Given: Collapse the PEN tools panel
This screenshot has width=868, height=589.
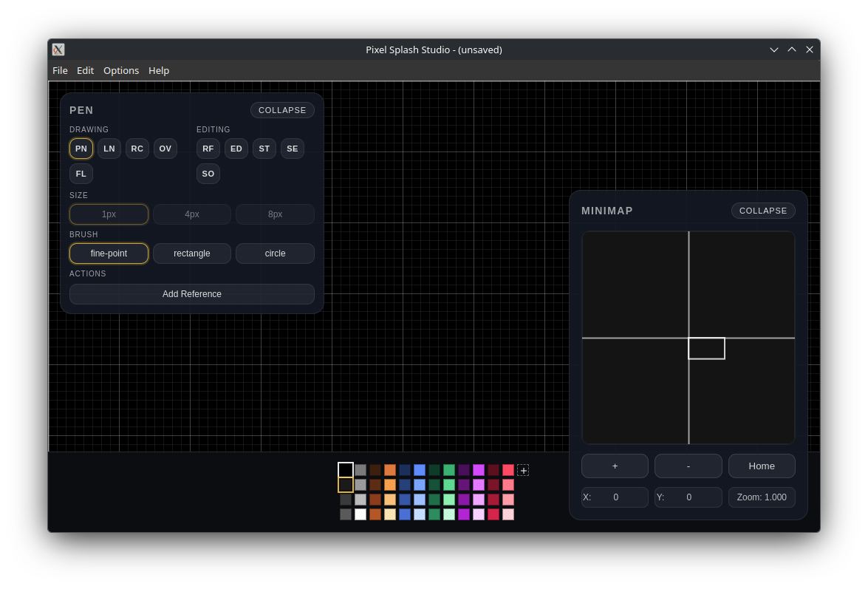Looking at the screenshot, I should [x=282, y=110].
